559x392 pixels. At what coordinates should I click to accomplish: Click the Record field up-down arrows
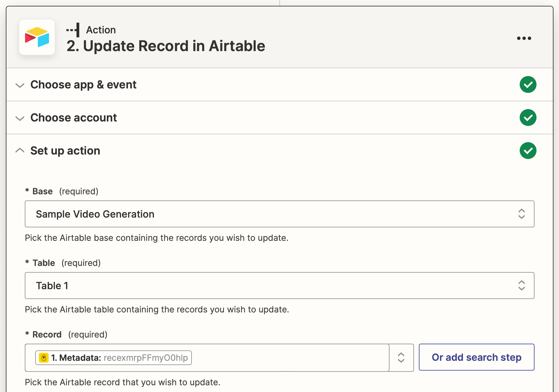(x=401, y=358)
